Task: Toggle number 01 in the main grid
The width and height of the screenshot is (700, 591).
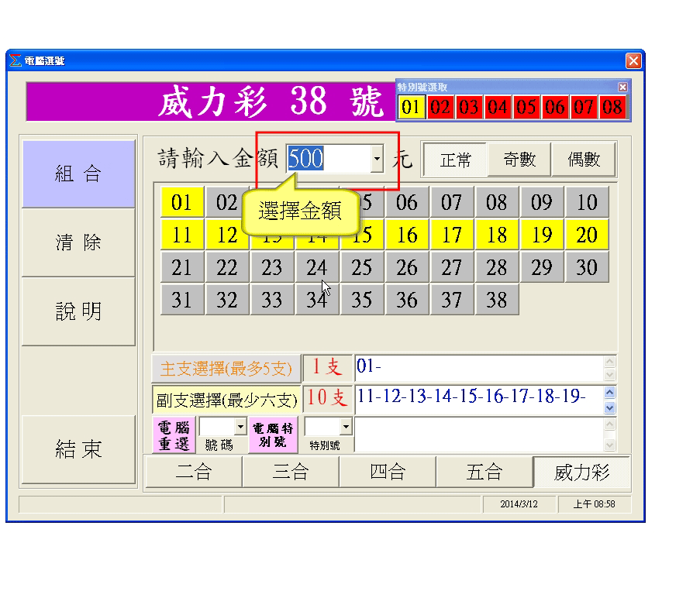Action: [182, 202]
